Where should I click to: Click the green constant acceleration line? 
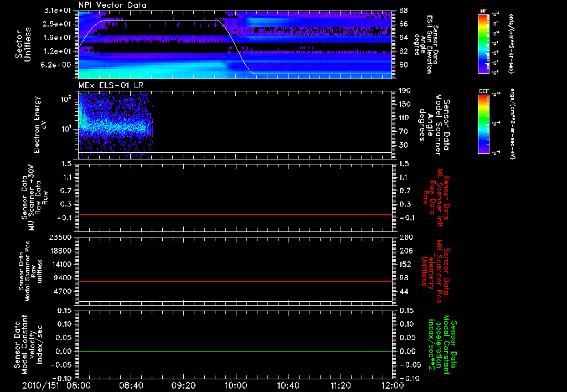pos(235,351)
